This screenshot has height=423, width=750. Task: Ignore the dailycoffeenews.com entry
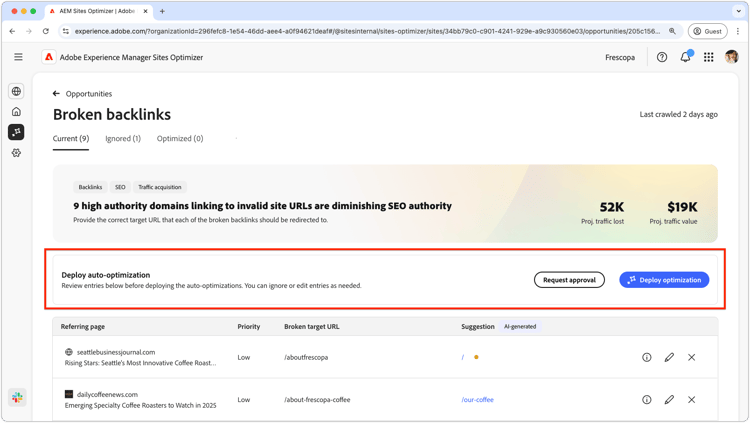[x=692, y=400]
